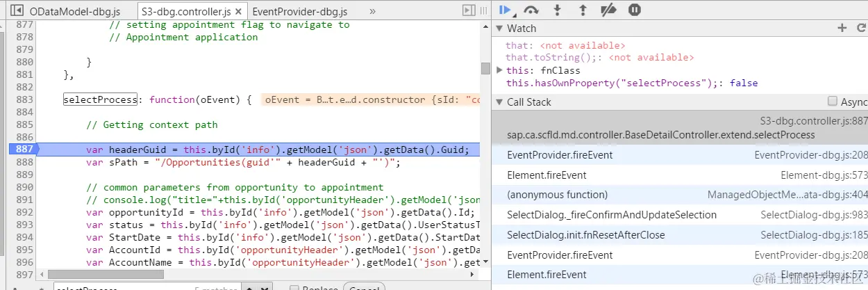Select the hasOwnProperty watch expression
868x290 pixels.
[x=631, y=83]
